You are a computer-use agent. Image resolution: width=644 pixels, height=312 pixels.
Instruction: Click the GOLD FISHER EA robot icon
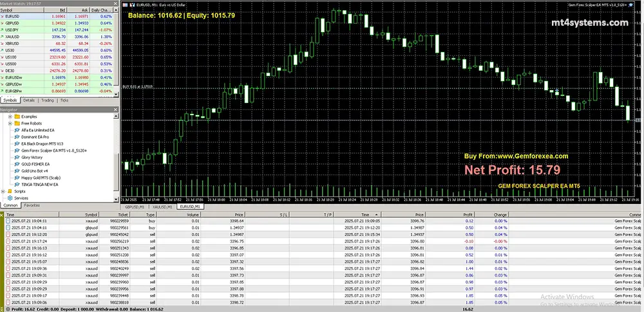click(x=17, y=164)
